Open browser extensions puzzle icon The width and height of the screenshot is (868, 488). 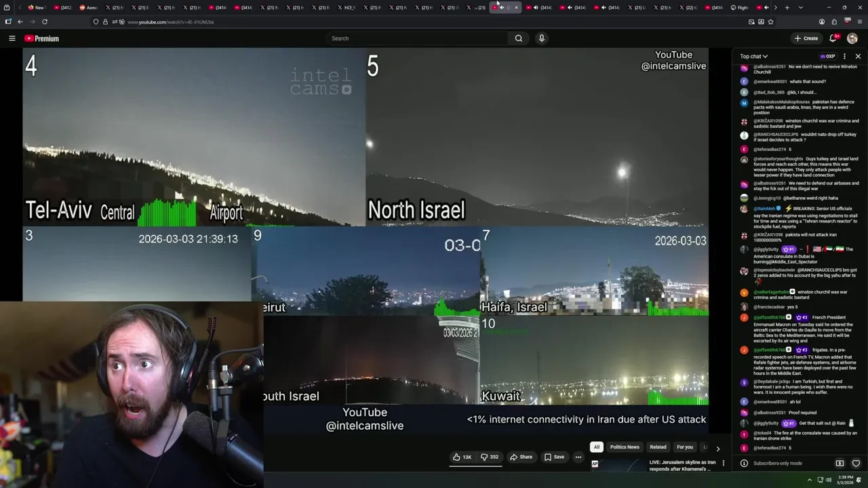click(x=834, y=22)
